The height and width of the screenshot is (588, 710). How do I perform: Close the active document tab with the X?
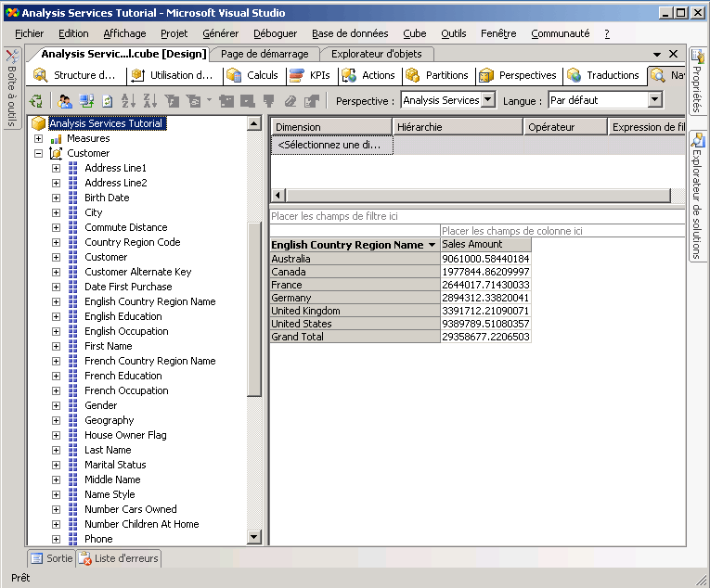coord(673,54)
